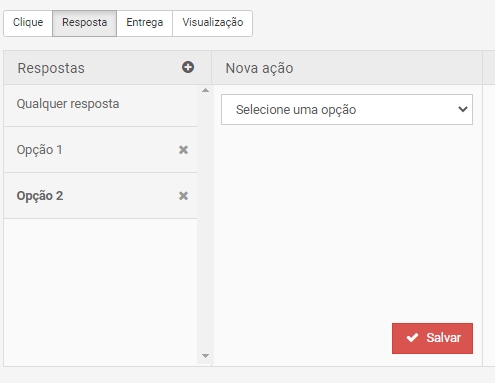Remove Opção 1 with its X icon
495x383 pixels.
tap(183, 150)
